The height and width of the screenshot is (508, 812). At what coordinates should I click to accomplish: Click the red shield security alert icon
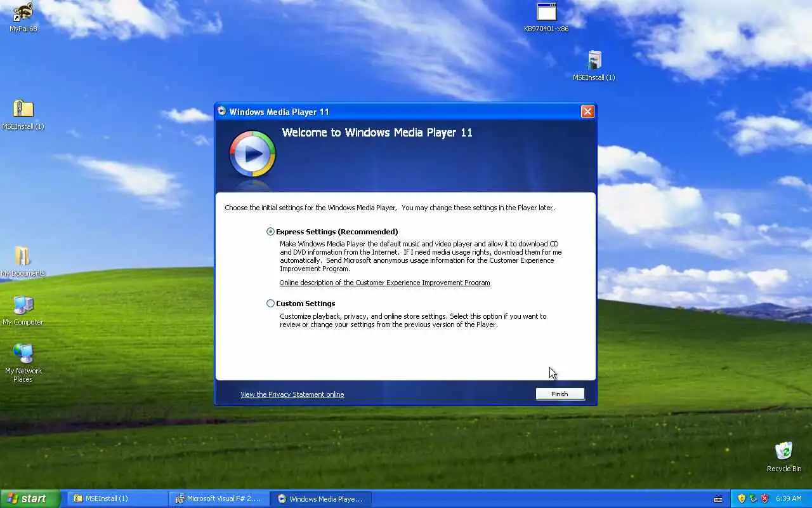pyautogui.click(x=764, y=499)
